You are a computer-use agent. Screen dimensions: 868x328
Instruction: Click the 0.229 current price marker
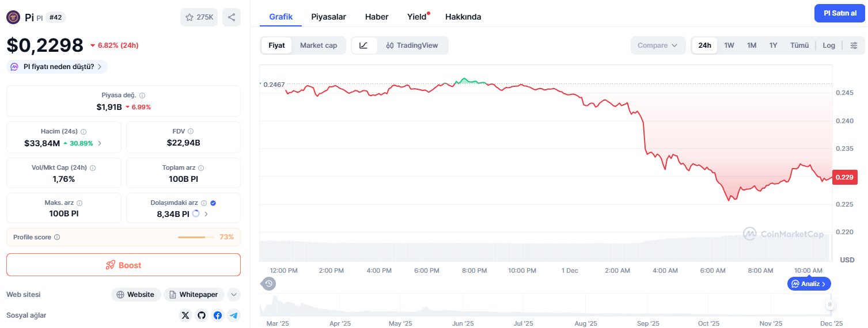(844, 177)
